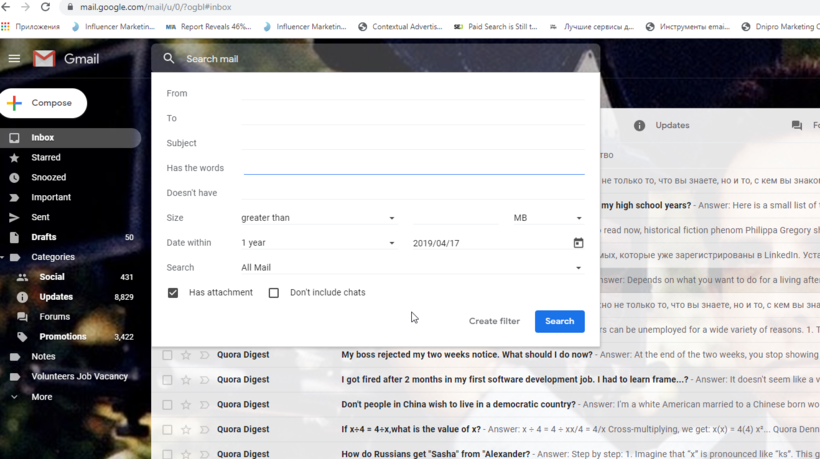Viewport: 820px width, 459px height.
Task: Click the search magnifier icon
Action: 169,59
